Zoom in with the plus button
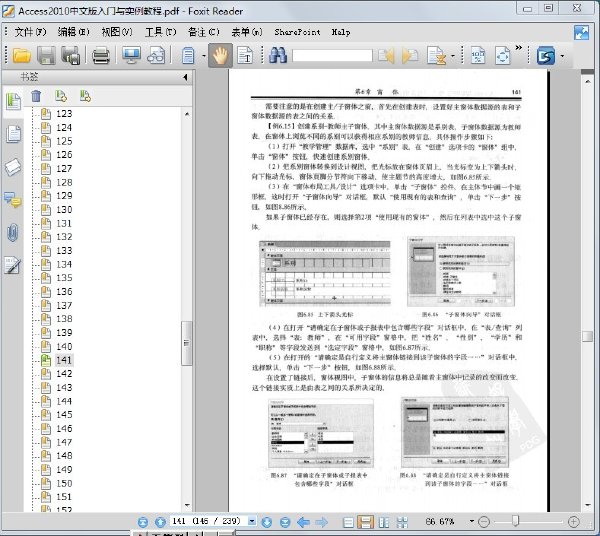The image size is (600, 536). point(573,522)
